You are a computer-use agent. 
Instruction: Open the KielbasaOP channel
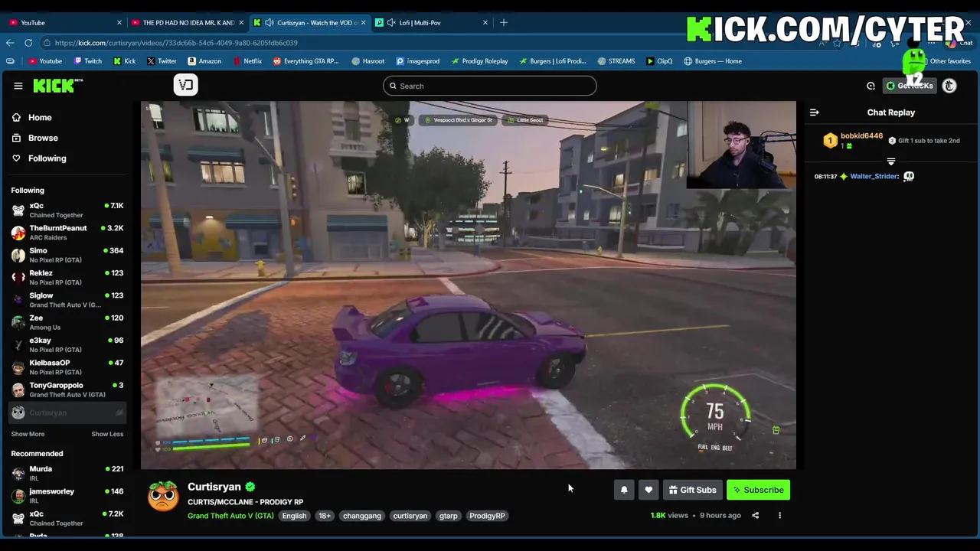[67, 367]
